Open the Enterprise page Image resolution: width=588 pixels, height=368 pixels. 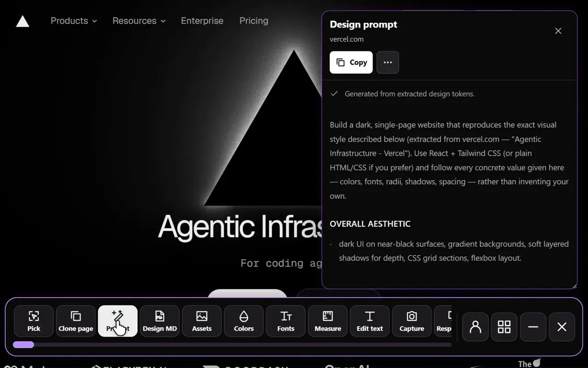click(x=202, y=21)
